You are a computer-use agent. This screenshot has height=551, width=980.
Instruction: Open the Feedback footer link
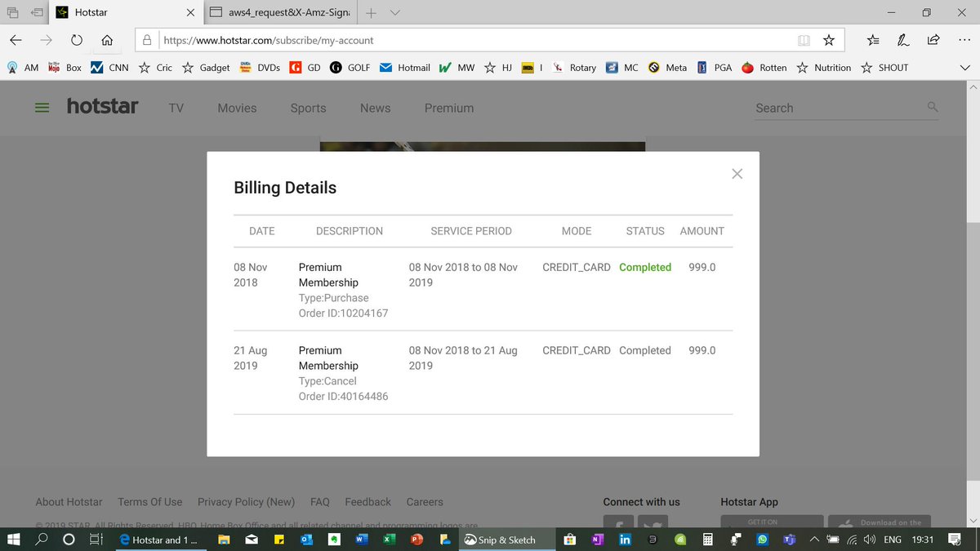pyautogui.click(x=367, y=502)
